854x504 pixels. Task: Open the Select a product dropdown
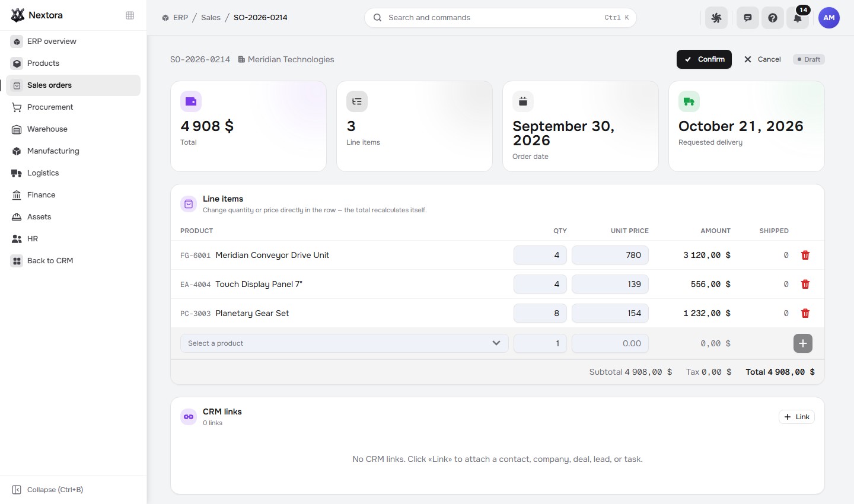coord(344,343)
